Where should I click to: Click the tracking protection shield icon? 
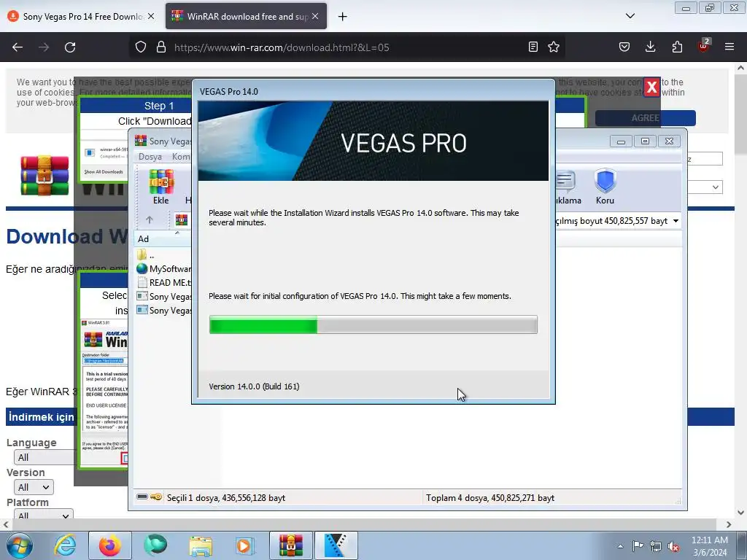[141, 47]
